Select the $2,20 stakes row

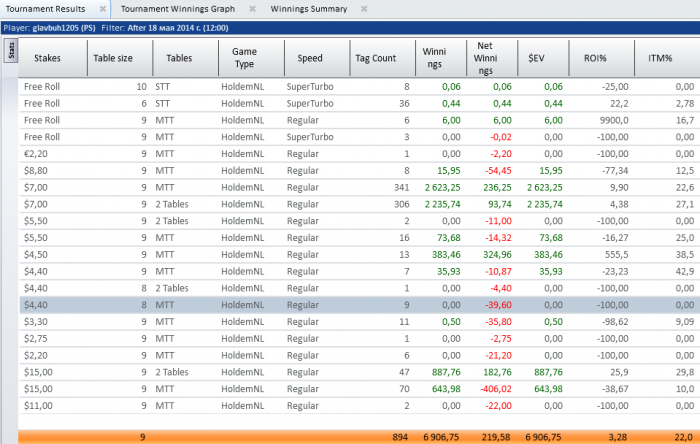coord(359,356)
